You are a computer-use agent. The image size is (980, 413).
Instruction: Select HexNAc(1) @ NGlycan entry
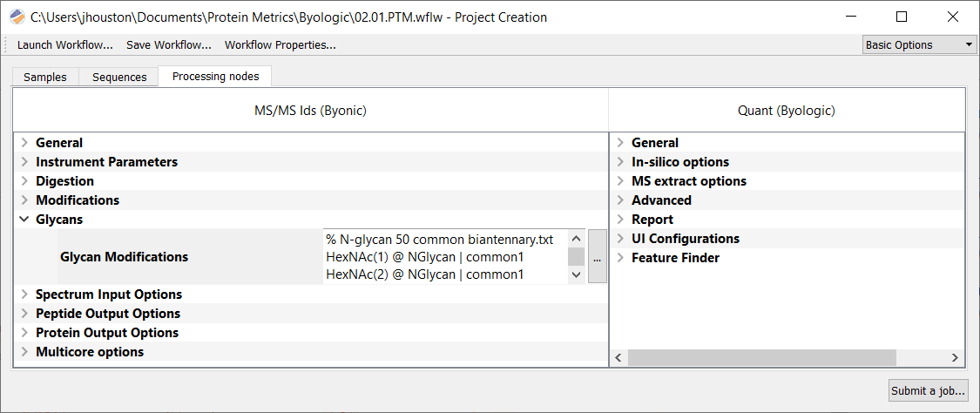click(x=424, y=257)
